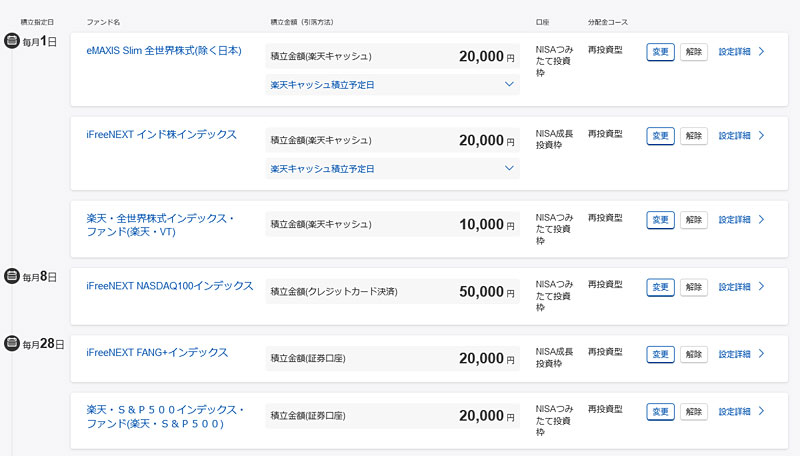This screenshot has height=456, width=800.
Task: Click the 分配金コース column header
Action: [608, 22]
